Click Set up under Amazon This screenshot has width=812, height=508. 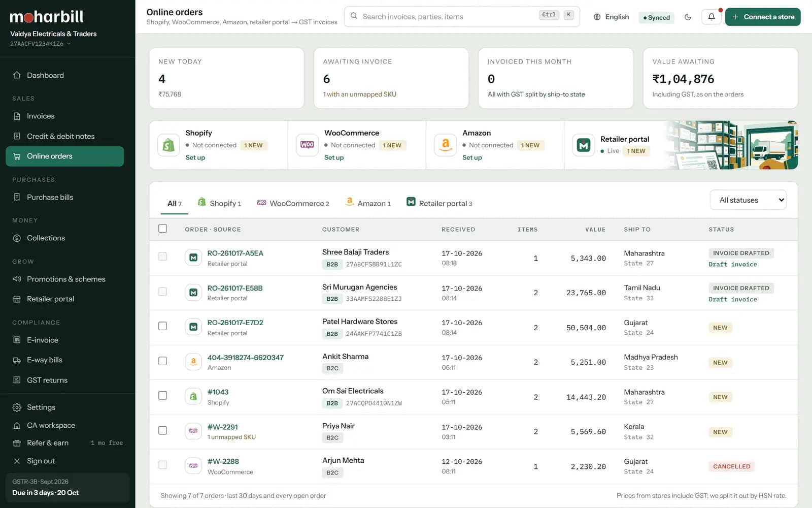pos(472,157)
